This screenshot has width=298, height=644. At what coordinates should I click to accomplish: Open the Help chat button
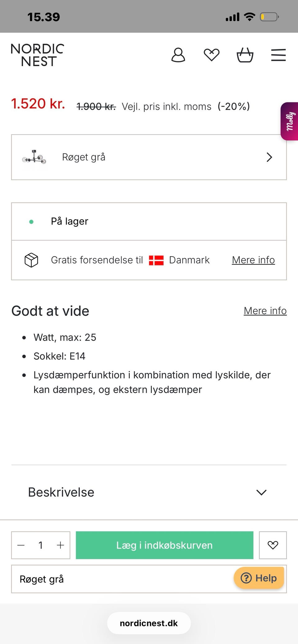tap(259, 578)
